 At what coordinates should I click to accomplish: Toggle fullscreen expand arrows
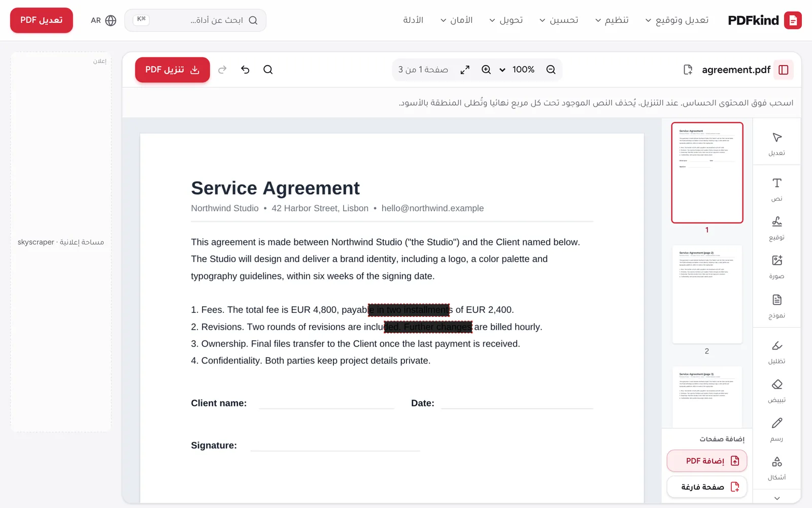465,70
